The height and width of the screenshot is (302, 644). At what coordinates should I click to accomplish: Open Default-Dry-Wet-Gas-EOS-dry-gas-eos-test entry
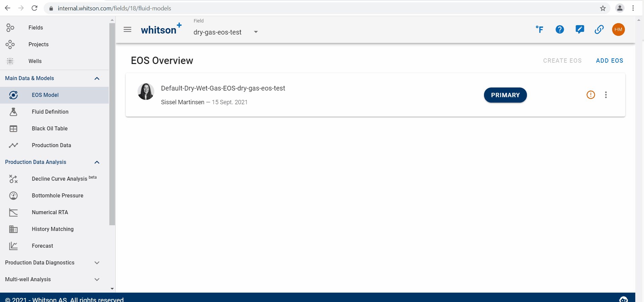click(223, 88)
